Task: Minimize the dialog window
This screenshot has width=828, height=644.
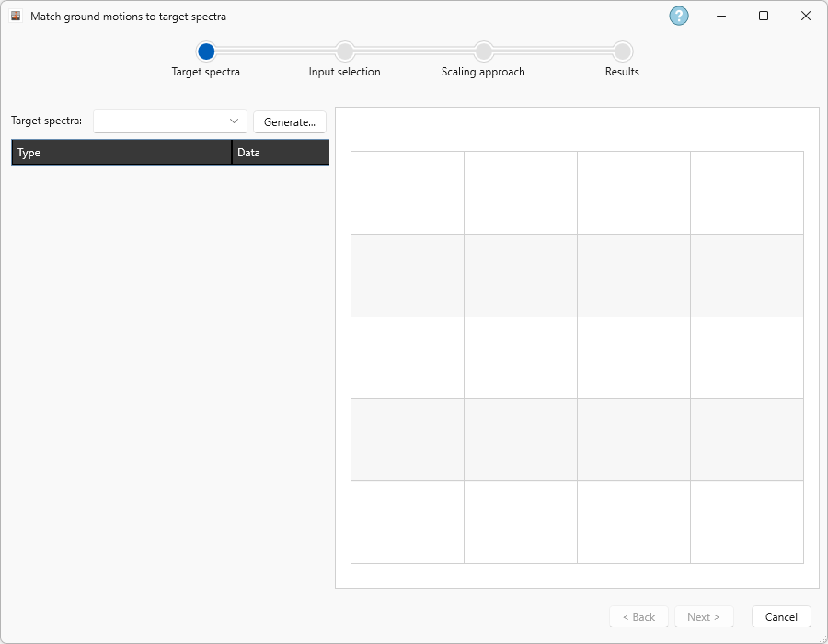Action: [x=721, y=16]
